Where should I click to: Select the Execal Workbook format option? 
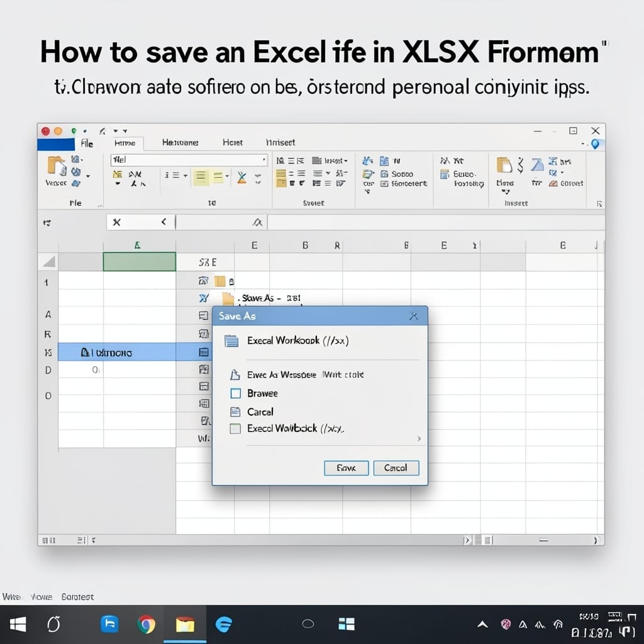click(x=297, y=340)
